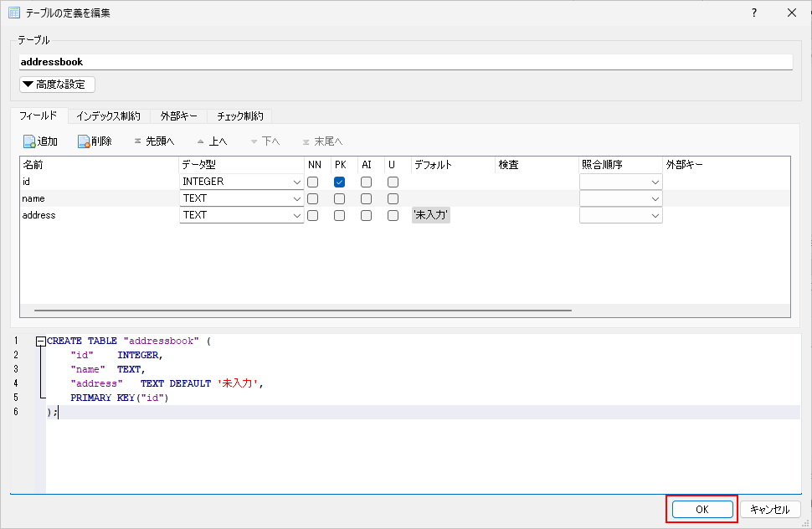Check the U checkbox for address

click(x=393, y=215)
